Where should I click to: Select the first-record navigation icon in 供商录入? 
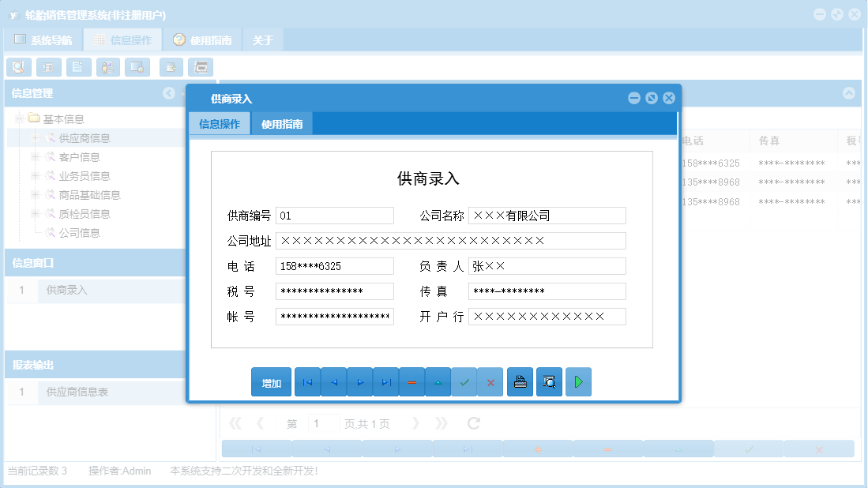click(307, 381)
